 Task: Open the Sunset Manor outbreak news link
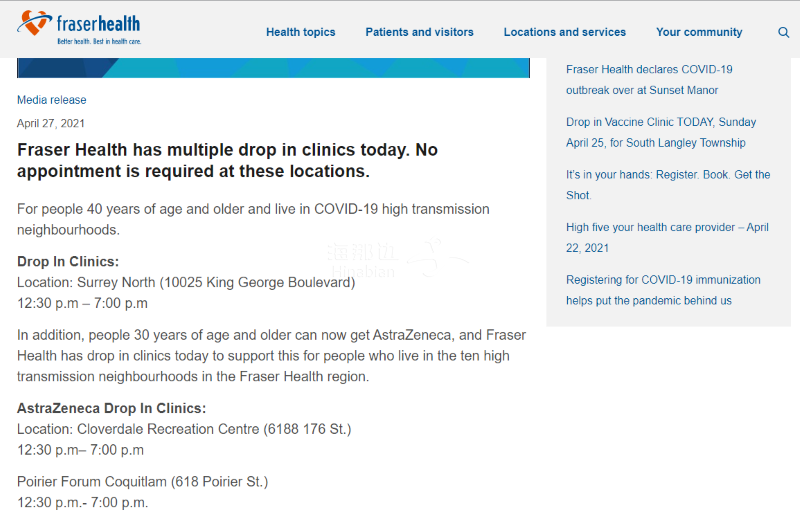point(649,80)
